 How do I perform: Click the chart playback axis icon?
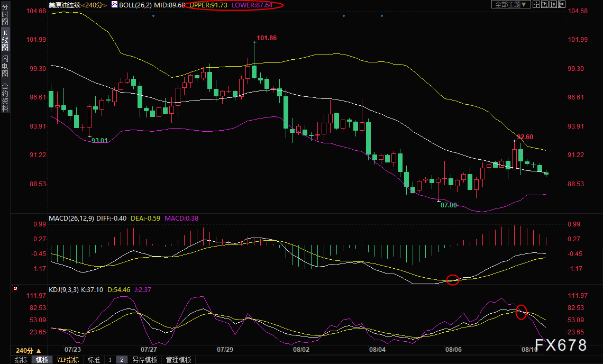(x=553, y=5)
